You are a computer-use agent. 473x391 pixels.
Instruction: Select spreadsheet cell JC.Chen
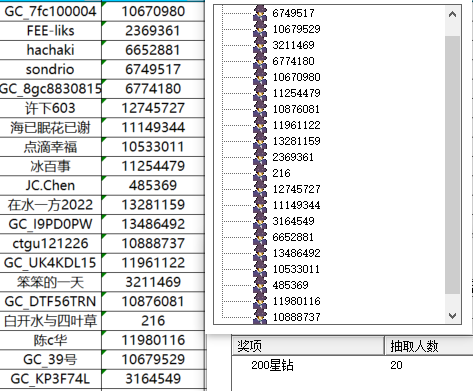tap(50, 186)
